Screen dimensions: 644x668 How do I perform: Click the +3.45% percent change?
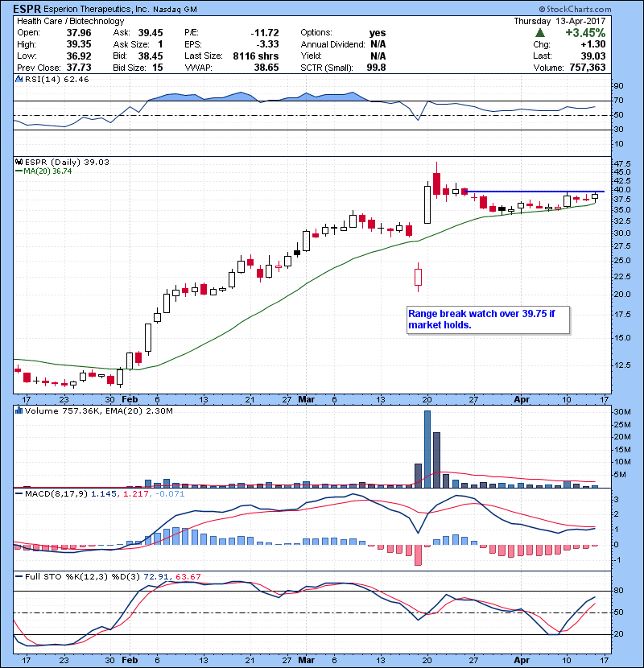click(x=585, y=33)
